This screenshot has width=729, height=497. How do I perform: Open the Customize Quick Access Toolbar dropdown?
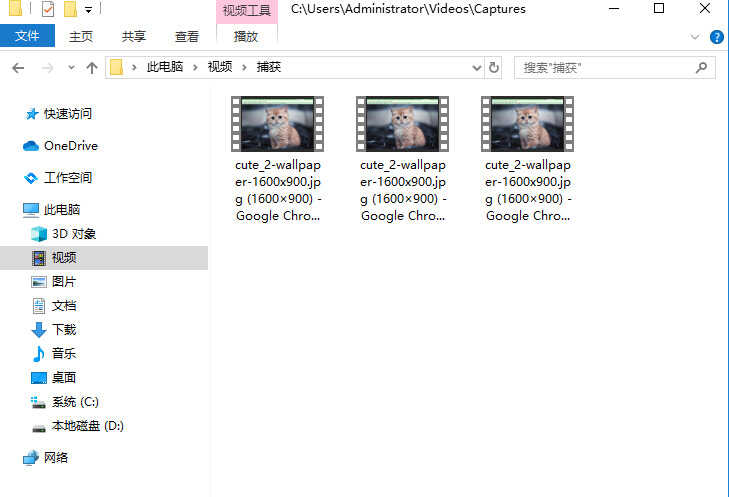point(88,9)
